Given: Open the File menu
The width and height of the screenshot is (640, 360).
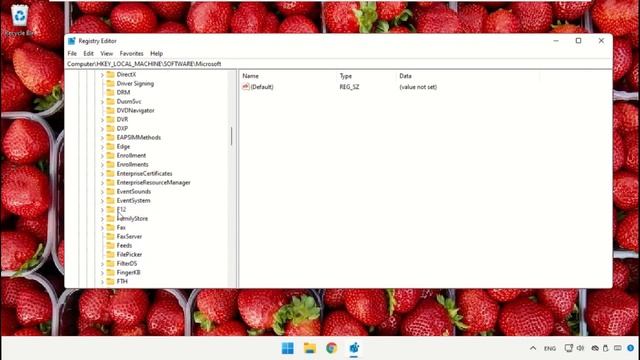Looking at the screenshot, I should coord(72,53).
